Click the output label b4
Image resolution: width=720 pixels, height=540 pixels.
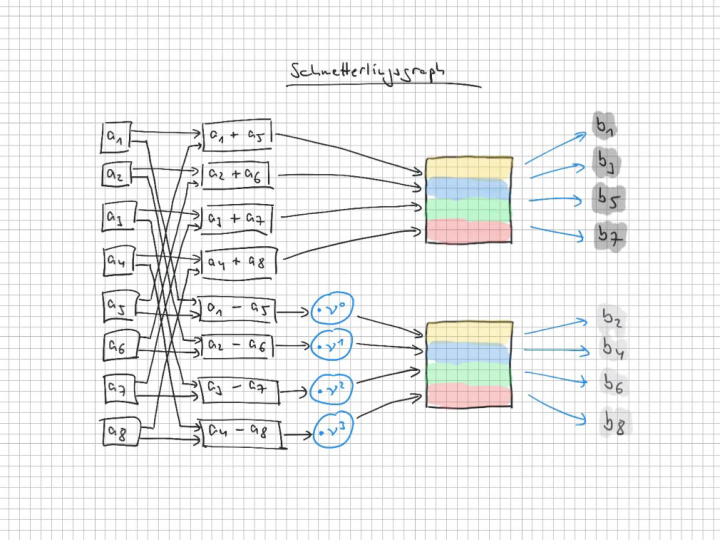click(613, 349)
